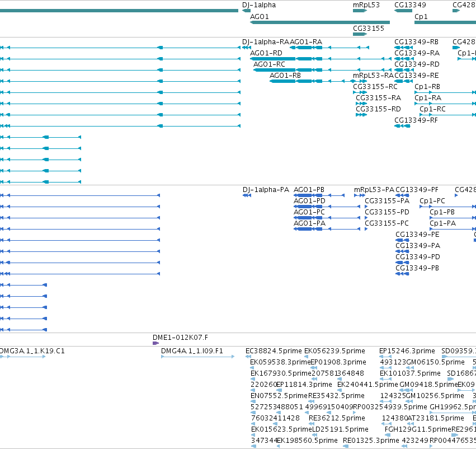Select the CG33155-PA protein label
The width and height of the screenshot is (476, 449).
point(387,201)
